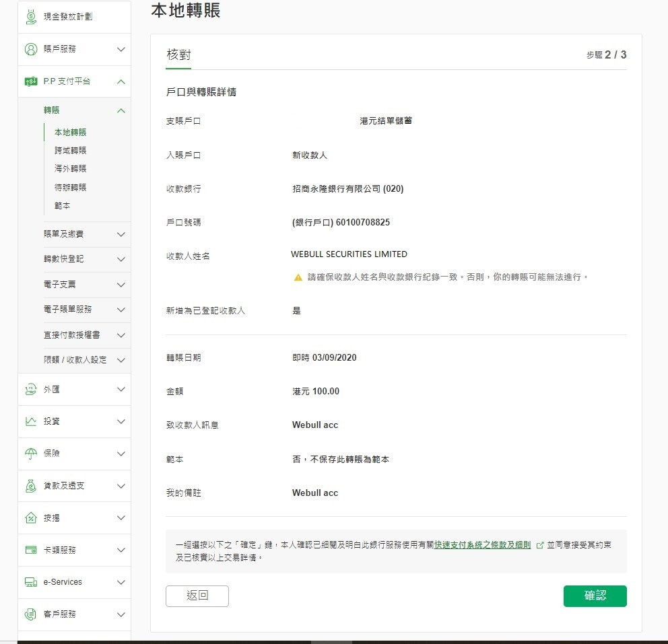Click the 保險 insurance umbrella icon

pos(31,454)
